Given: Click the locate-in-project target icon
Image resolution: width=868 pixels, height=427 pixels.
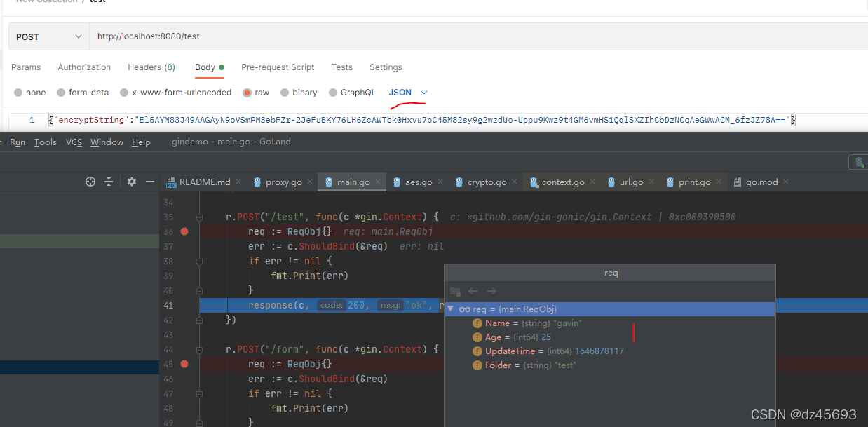Looking at the screenshot, I should [x=90, y=182].
